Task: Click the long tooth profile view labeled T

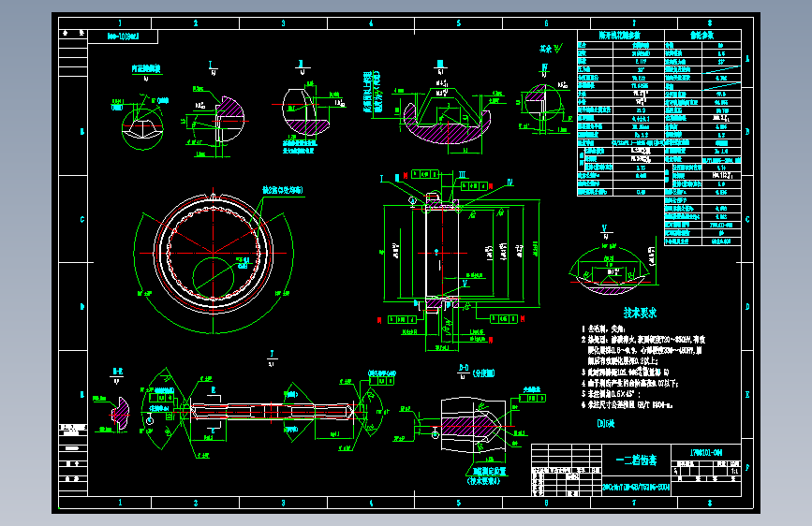Action: tap(272, 412)
